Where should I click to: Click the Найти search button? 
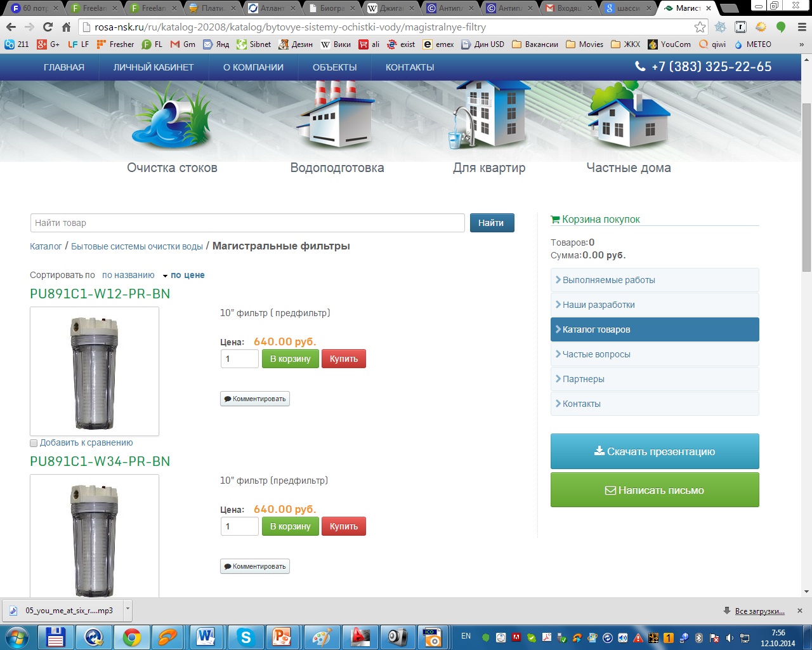[492, 223]
